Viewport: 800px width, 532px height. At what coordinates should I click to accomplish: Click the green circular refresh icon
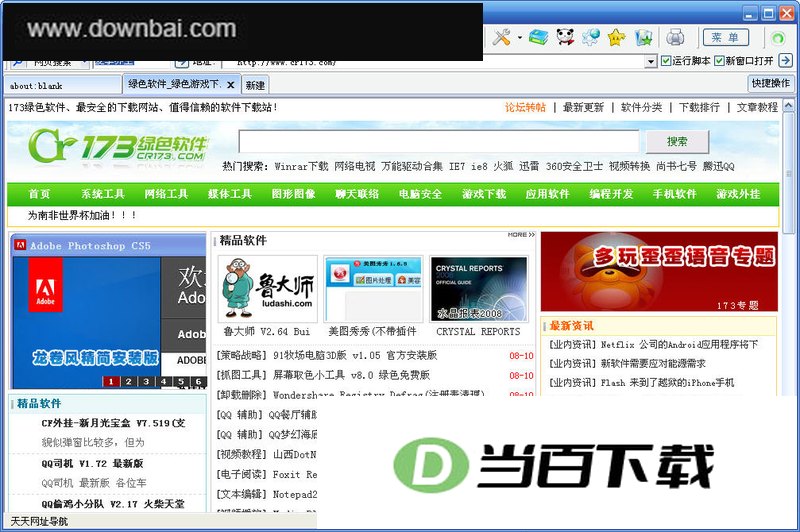(x=778, y=38)
